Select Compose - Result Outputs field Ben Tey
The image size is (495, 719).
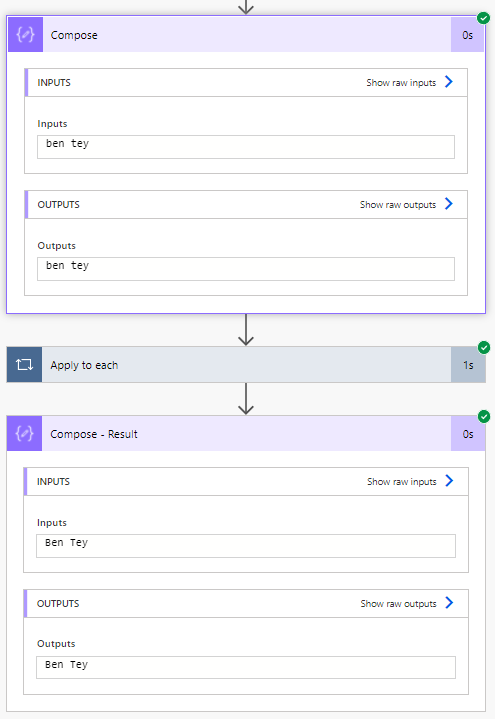point(246,667)
